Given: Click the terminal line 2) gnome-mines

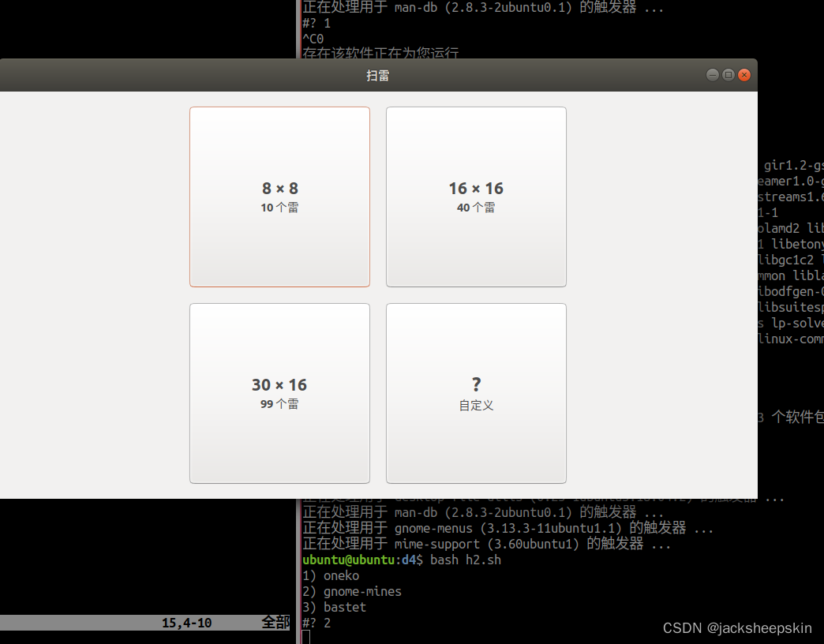Looking at the screenshot, I should click(352, 591).
